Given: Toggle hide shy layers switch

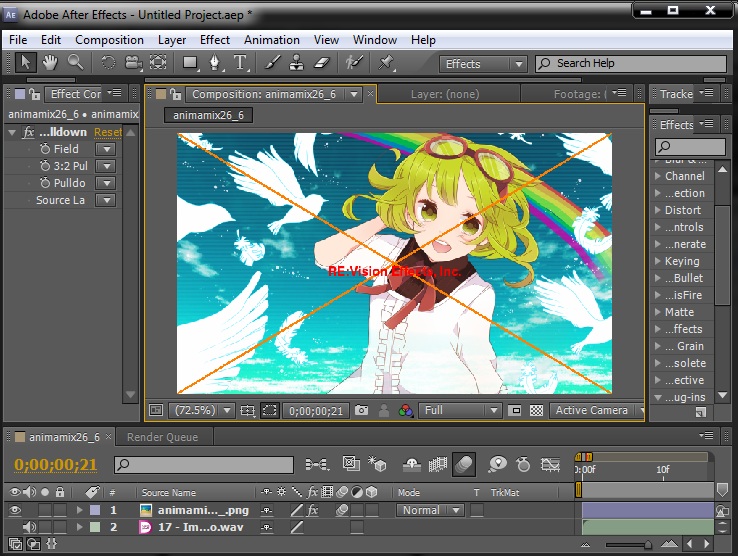Looking at the screenshot, I should click(x=412, y=465).
